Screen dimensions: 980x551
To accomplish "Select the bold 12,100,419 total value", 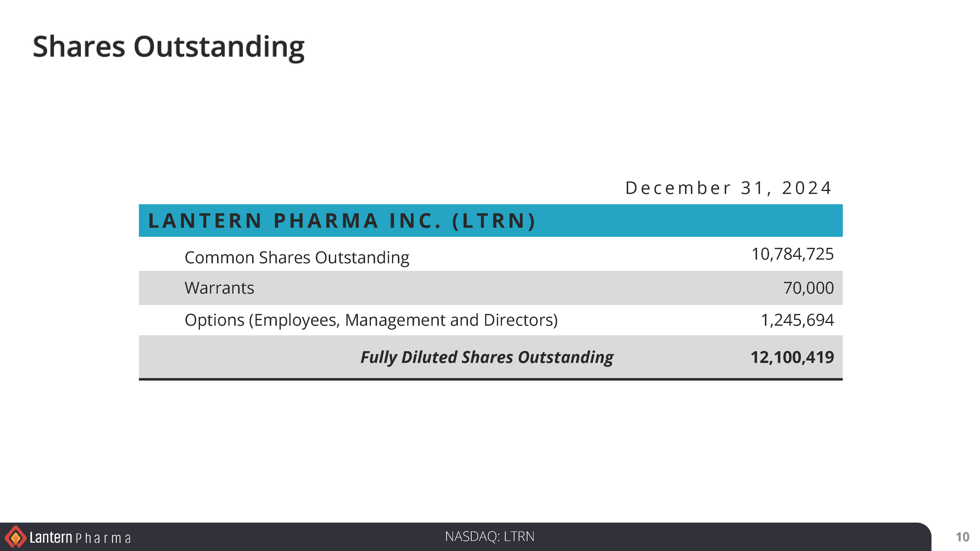I will 792,357.
